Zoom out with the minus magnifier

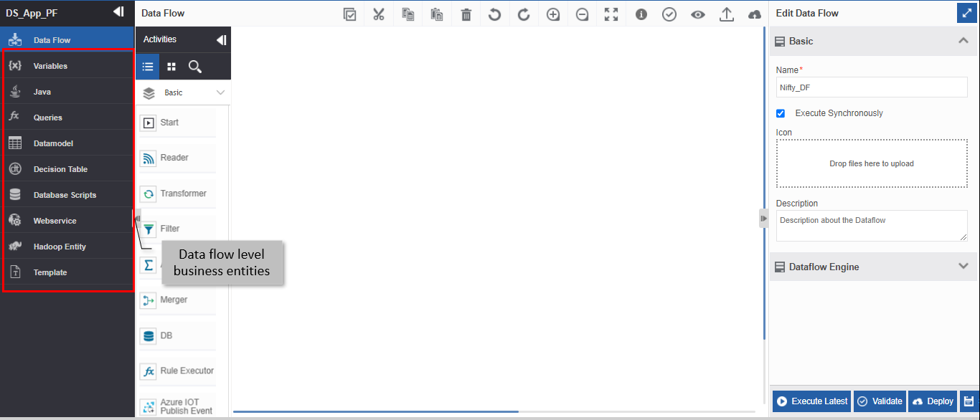point(583,14)
